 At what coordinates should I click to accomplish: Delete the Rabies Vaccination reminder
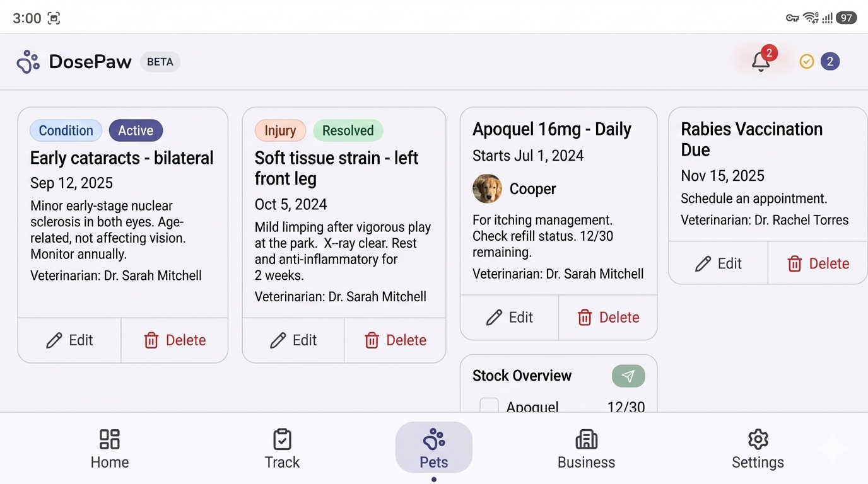point(818,263)
